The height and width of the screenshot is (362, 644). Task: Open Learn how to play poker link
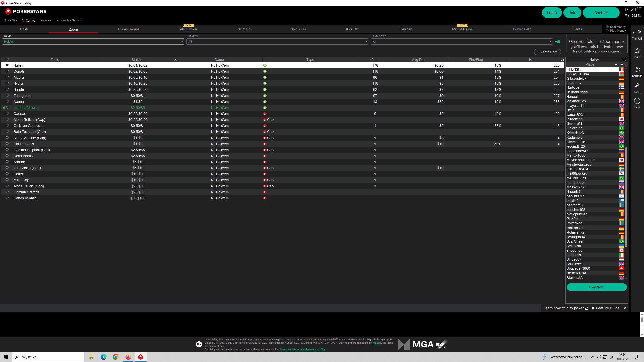(x=566, y=308)
